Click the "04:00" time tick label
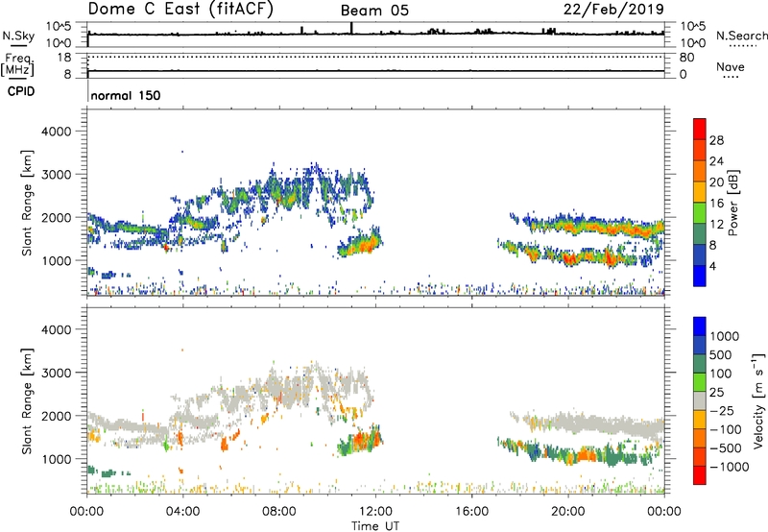 click(182, 512)
